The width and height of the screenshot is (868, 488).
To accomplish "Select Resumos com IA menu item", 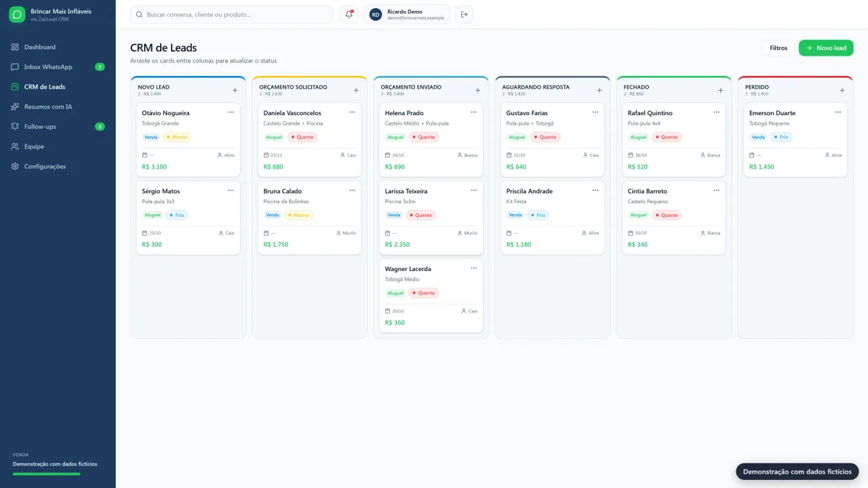I will pyautogui.click(x=58, y=107).
